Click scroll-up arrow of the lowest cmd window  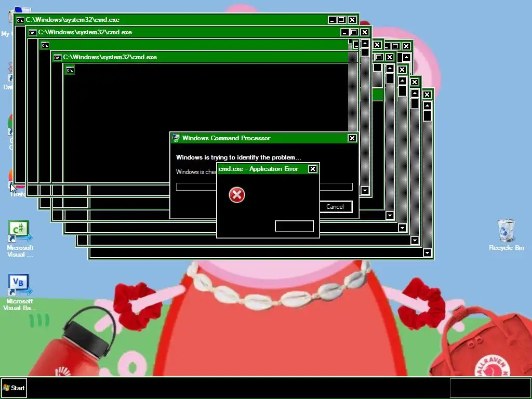(427, 106)
